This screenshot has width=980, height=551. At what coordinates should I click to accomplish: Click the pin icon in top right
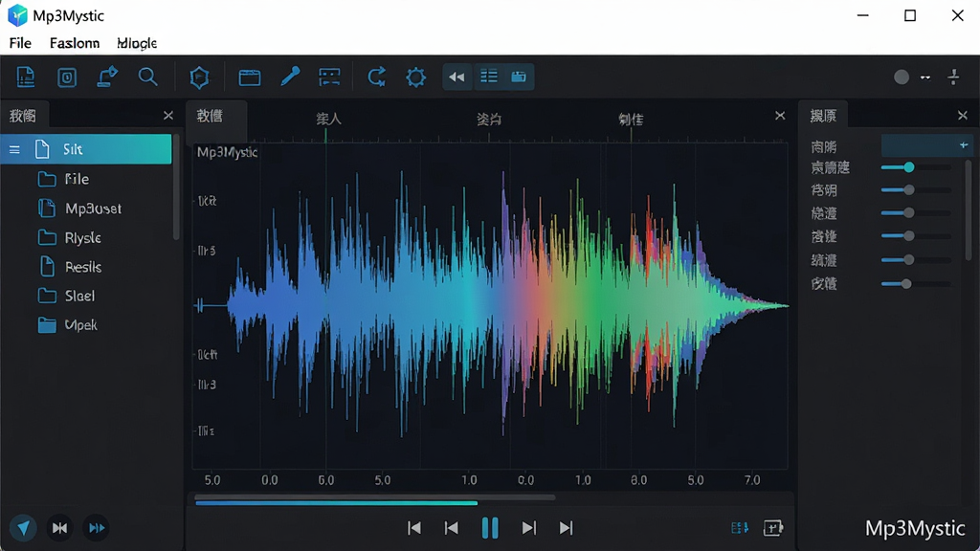point(954,77)
